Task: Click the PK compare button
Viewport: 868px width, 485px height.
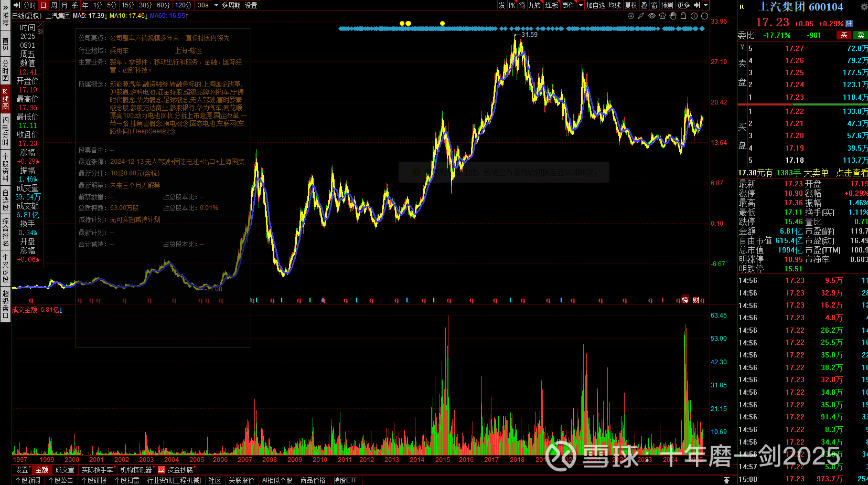Action: pos(512,5)
